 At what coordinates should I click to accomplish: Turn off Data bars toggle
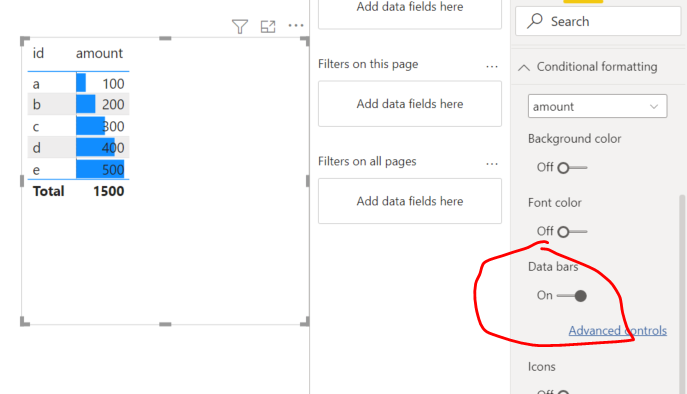[572, 296]
